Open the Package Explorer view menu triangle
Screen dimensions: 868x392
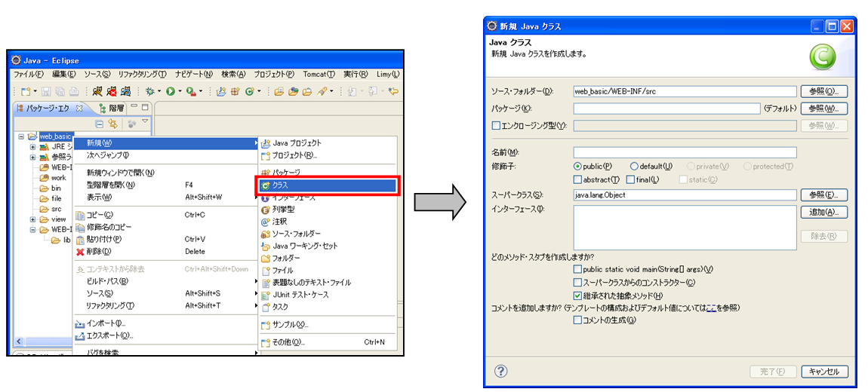(x=146, y=121)
